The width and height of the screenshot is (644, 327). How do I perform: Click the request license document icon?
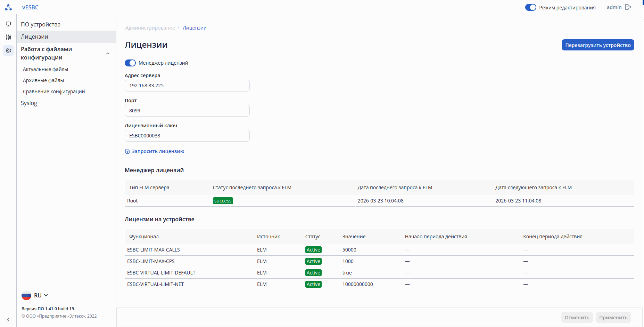tap(127, 151)
